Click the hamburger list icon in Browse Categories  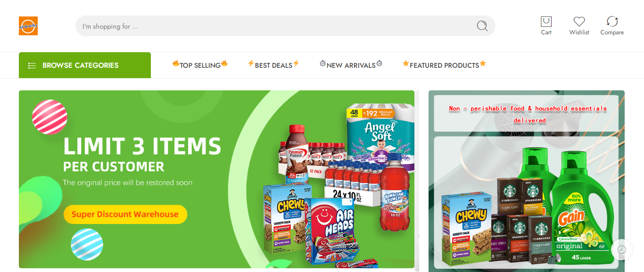pyautogui.click(x=32, y=65)
